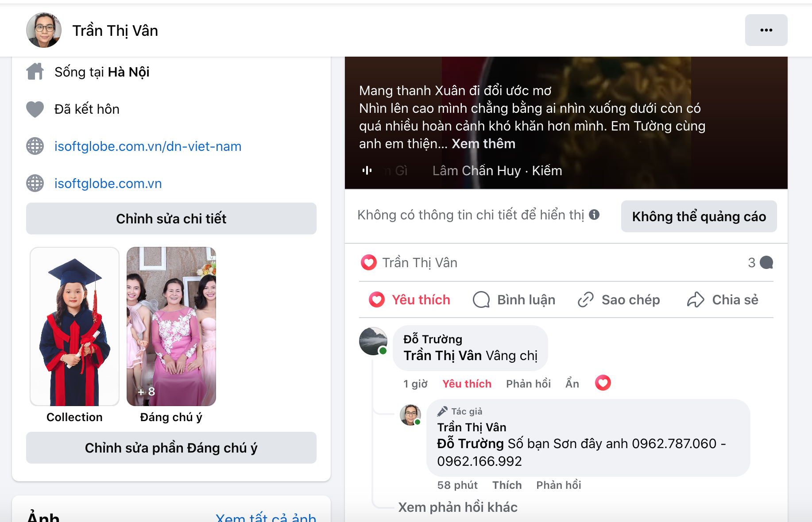Click Chỉnh sửa phần Đáng chú ý button

[x=171, y=448]
